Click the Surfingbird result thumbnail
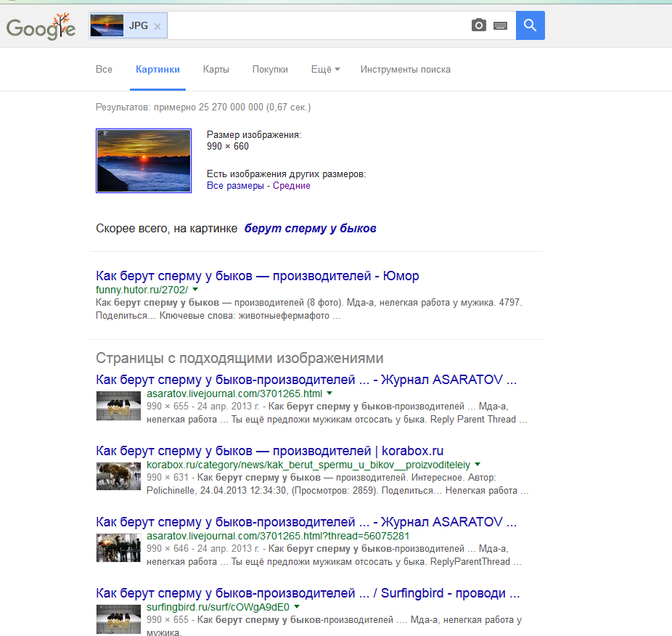The image size is (672, 636). [x=118, y=619]
